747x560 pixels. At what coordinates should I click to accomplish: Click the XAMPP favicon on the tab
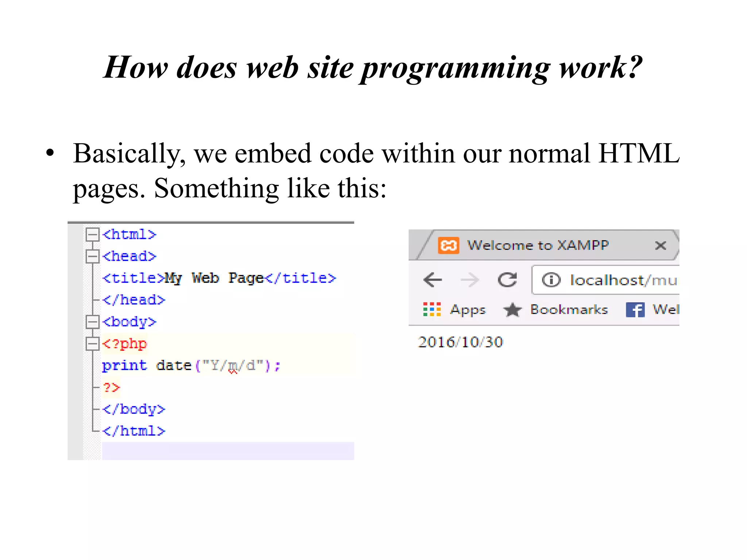[448, 245]
